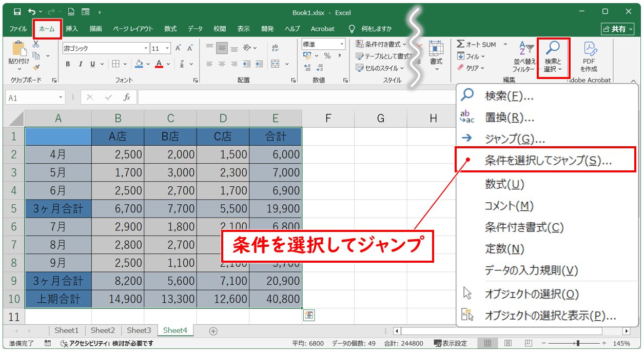This screenshot has width=644, height=352.
Task: Open the Conditional Formatting dropdown
Action: pyautogui.click(x=381, y=45)
